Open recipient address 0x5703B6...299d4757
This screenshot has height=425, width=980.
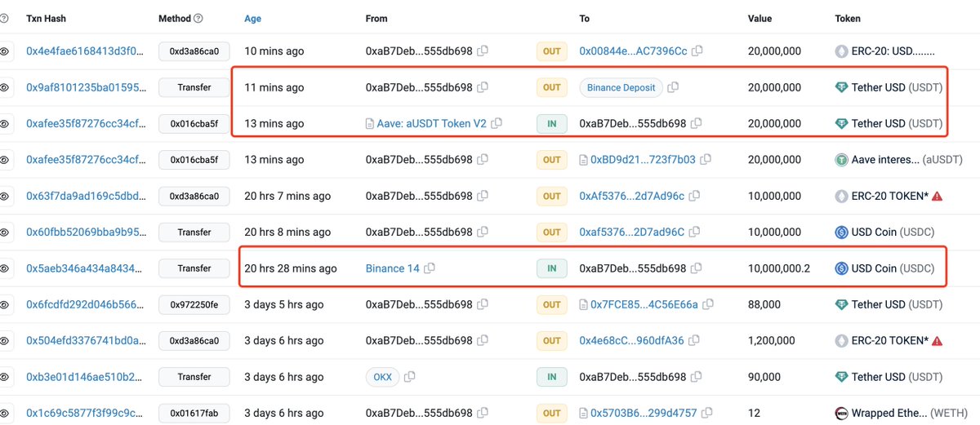pos(644,413)
